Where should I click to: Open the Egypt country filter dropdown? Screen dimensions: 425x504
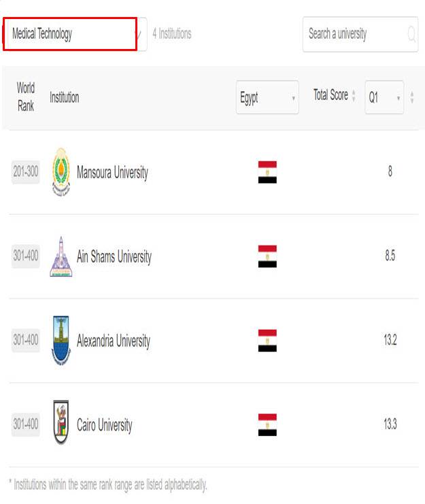click(267, 98)
